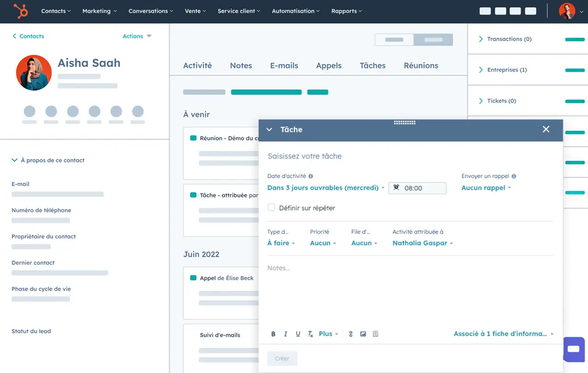Go back via the Contacts link
This screenshot has width=588, height=373.
click(x=28, y=36)
